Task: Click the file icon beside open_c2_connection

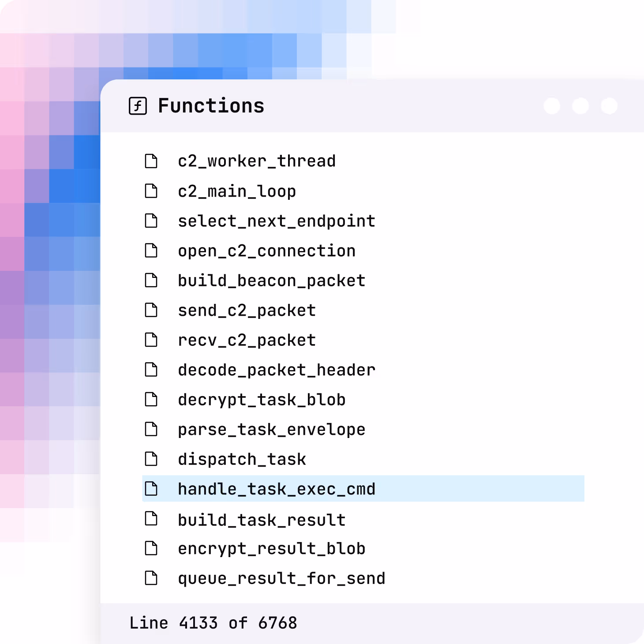Action: (x=151, y=251)
